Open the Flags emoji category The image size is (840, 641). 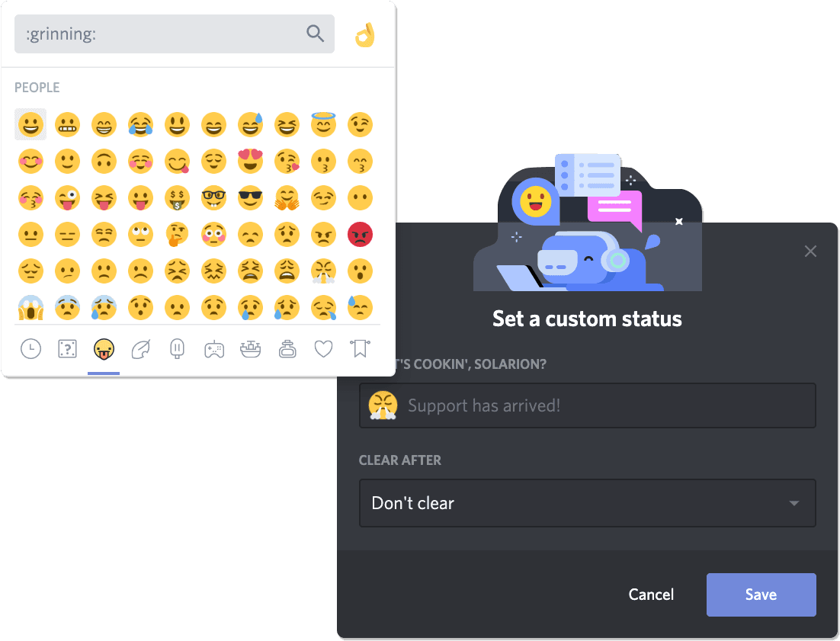point(360,349)
